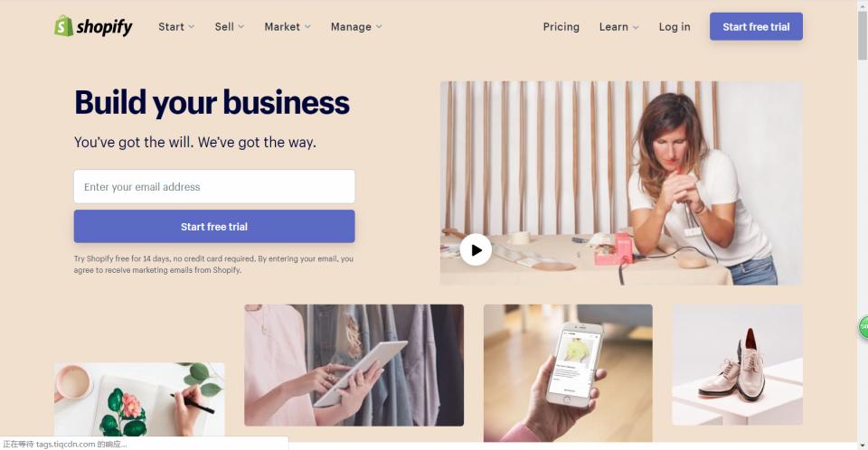Open the Pricing page
Viewport: 868px width, 450px height.
click(x=561, y=26)
